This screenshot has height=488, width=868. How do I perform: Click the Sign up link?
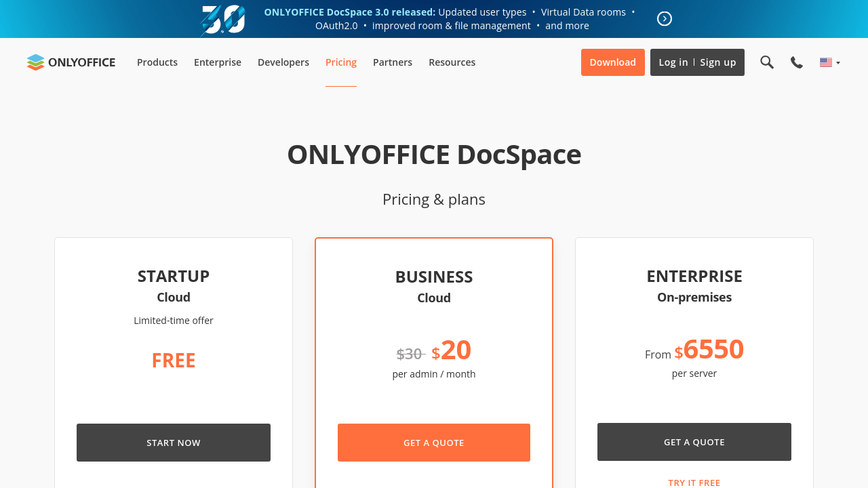click(718, 62)
